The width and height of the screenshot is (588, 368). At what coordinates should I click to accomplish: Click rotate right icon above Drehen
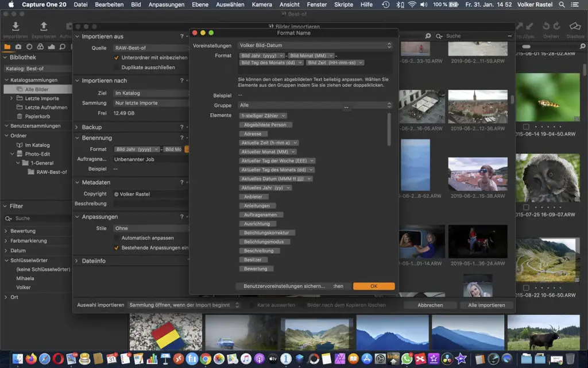[x=557, y=26]
